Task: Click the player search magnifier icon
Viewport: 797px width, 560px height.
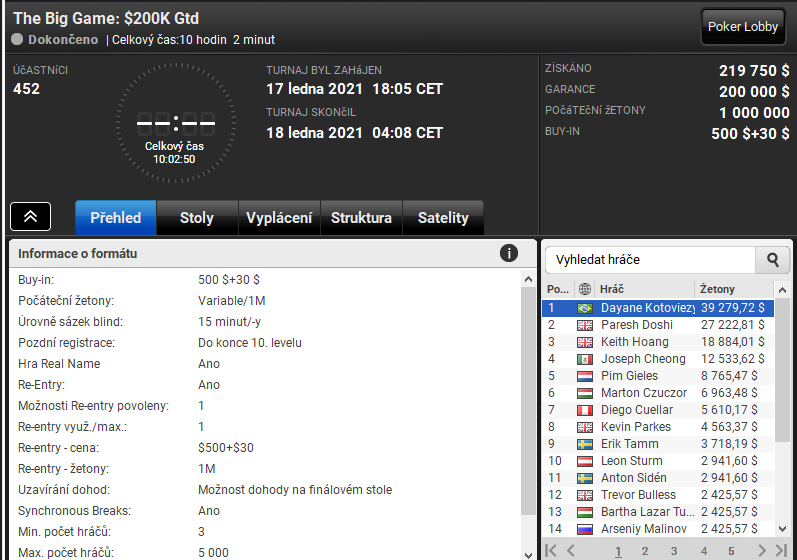Action: pos(773,260)
